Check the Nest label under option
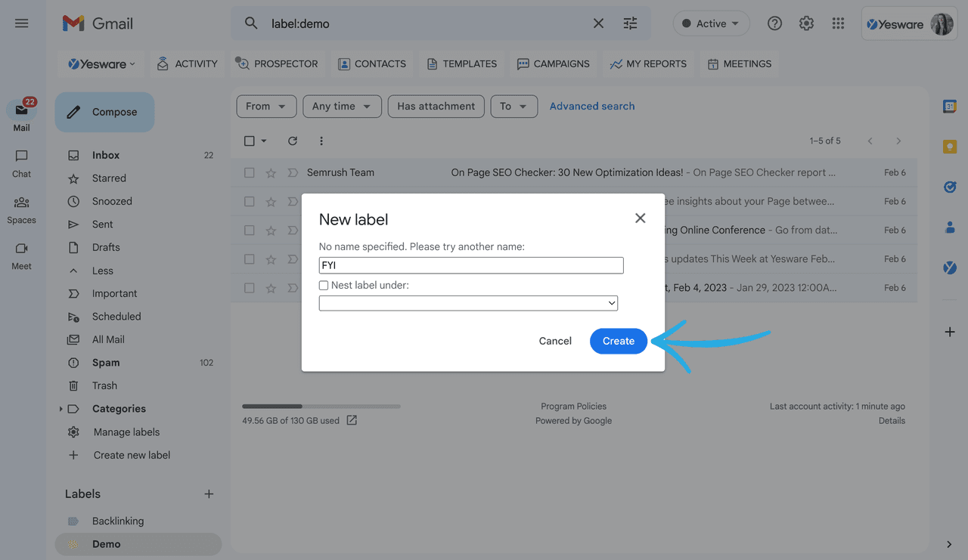The image size is (968, 560). point(324,285)
